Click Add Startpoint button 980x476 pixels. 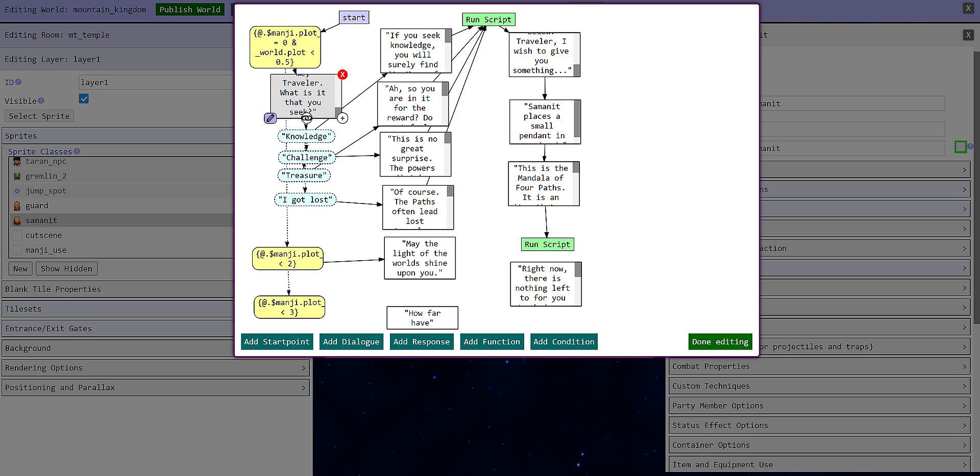point(277,342)
